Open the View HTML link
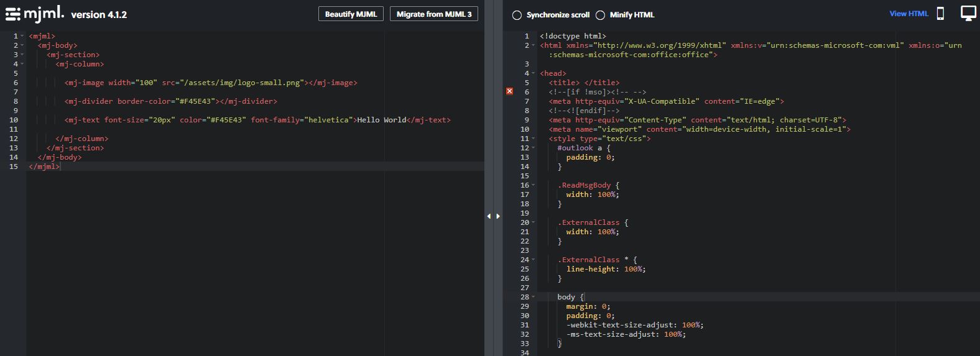This screenshot has width=980, height=356. [908, 14]
